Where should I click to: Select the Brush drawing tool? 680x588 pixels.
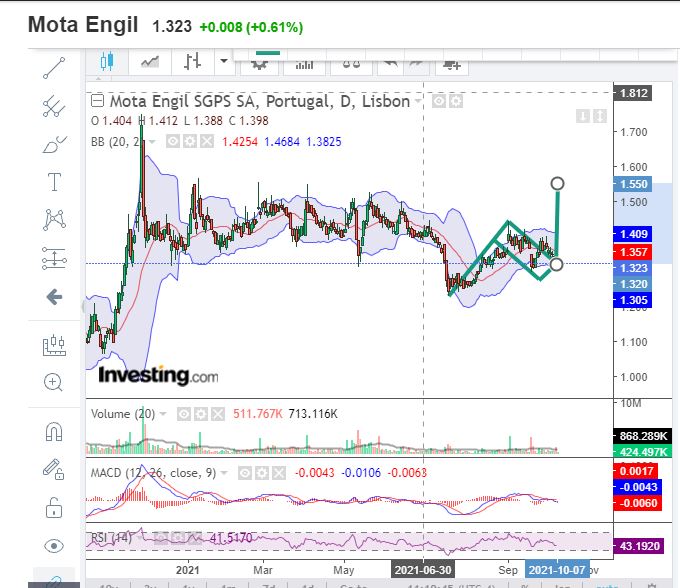[54, 144]
